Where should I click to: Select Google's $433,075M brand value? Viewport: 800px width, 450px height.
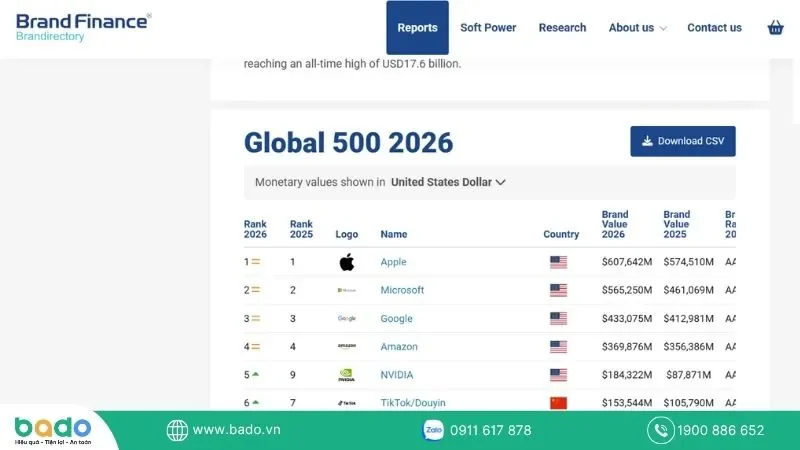627,318
